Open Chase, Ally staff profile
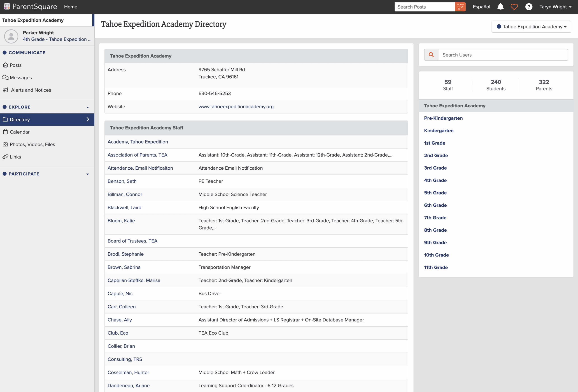 tap(120, 320)
